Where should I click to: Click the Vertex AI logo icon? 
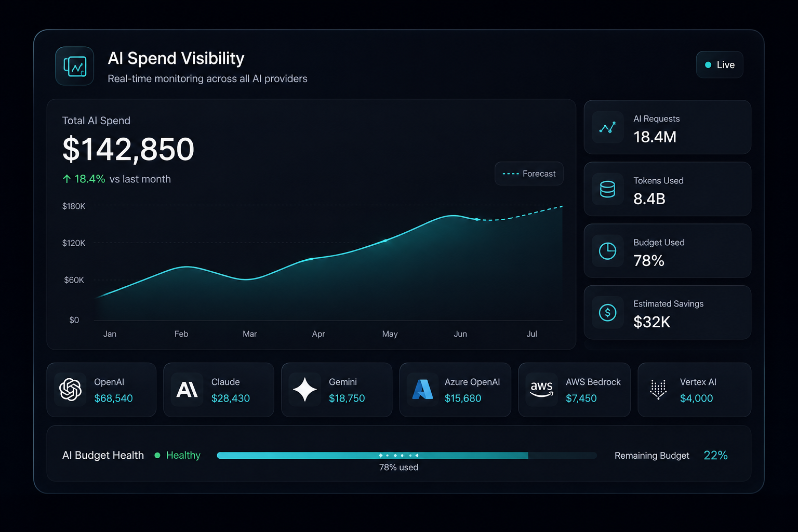(x=658, y=389)
